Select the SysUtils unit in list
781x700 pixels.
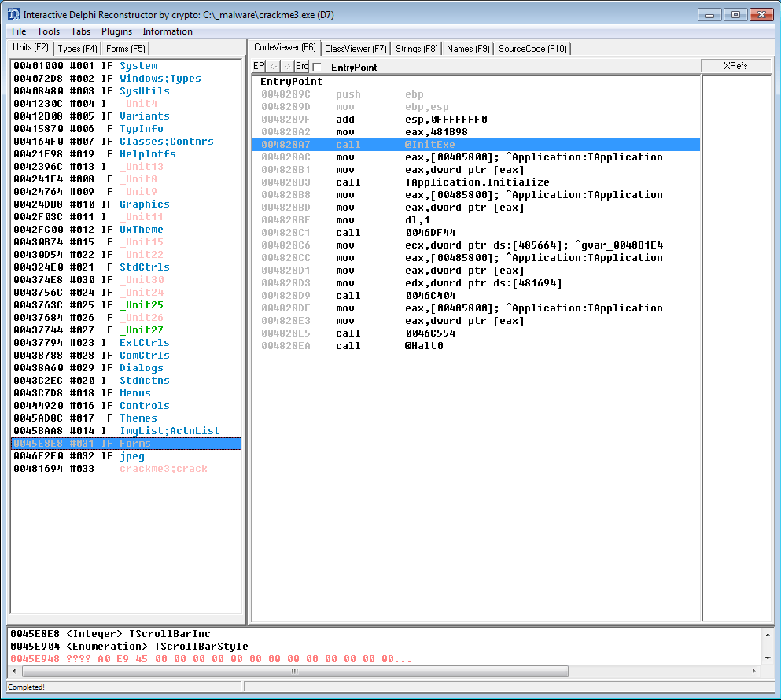(144, 91)
